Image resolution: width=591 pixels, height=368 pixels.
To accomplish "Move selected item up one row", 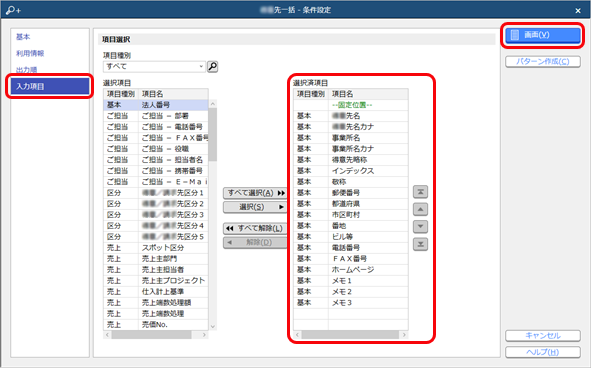I will pos(420,209).
